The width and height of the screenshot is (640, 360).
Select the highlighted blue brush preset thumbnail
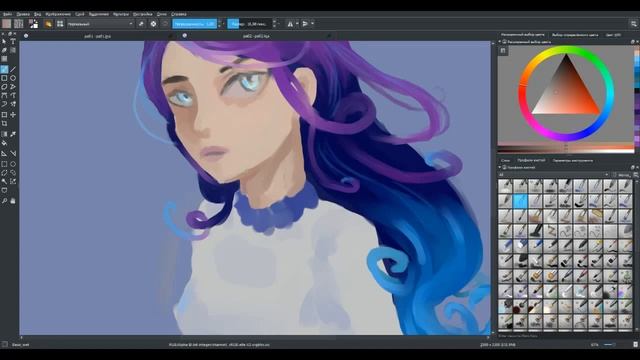(x=520, y=201)
